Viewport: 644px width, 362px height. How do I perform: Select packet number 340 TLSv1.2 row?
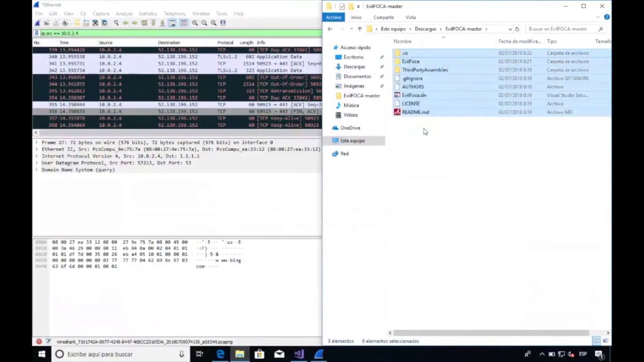tap(177, 57)
